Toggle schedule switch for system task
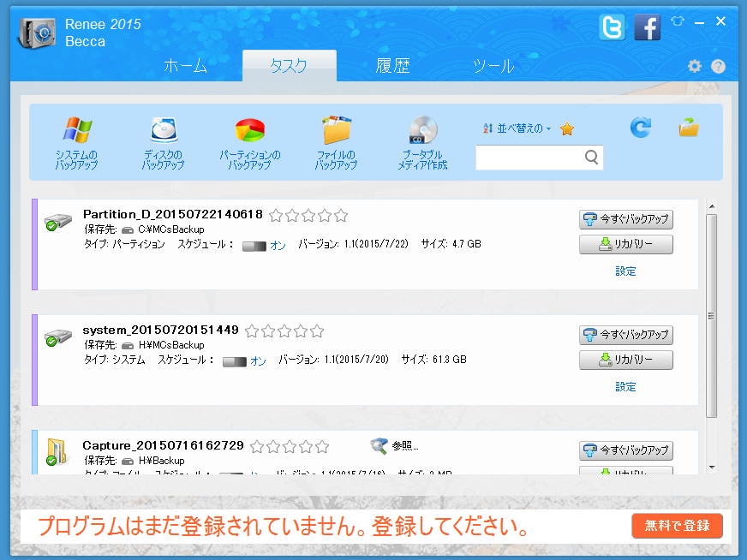Screen dimensions: 747x560 [235, 362]
